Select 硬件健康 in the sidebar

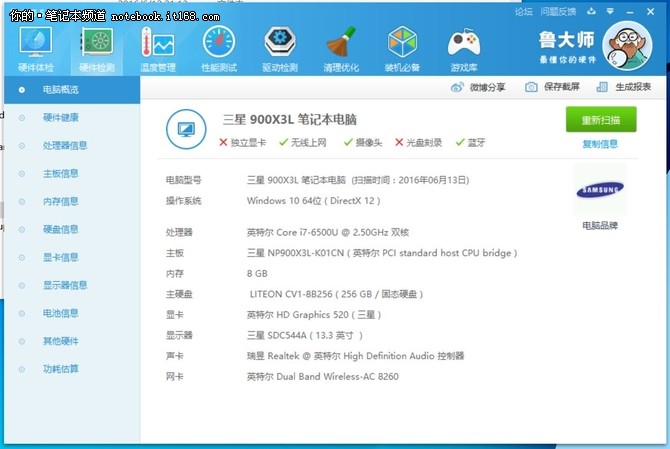[61, 118]
